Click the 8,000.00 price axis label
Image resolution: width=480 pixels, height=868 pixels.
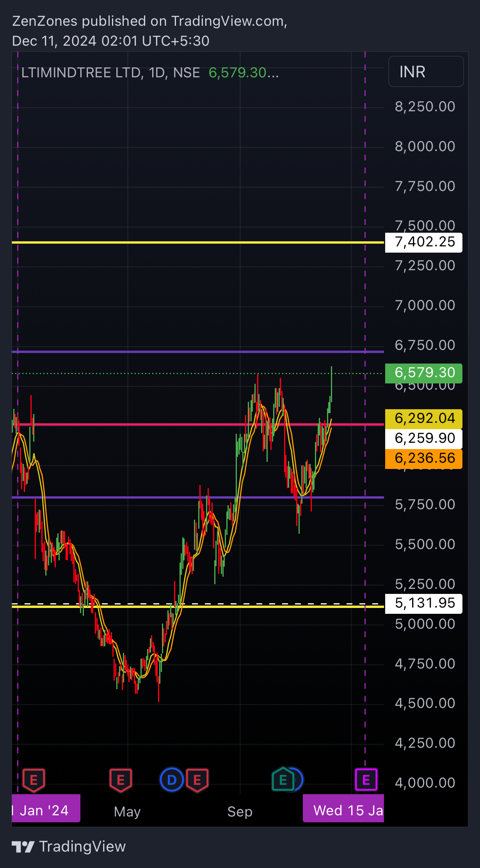coord(425,146)
